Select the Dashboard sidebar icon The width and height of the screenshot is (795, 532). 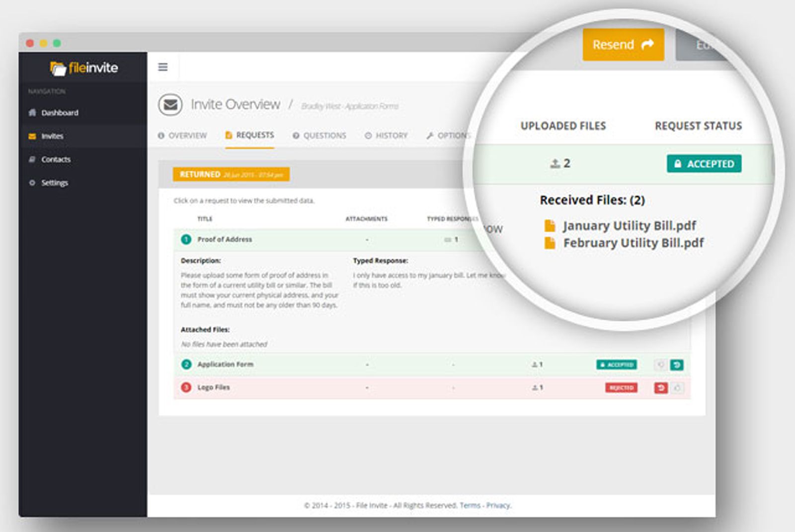(32, 113)
